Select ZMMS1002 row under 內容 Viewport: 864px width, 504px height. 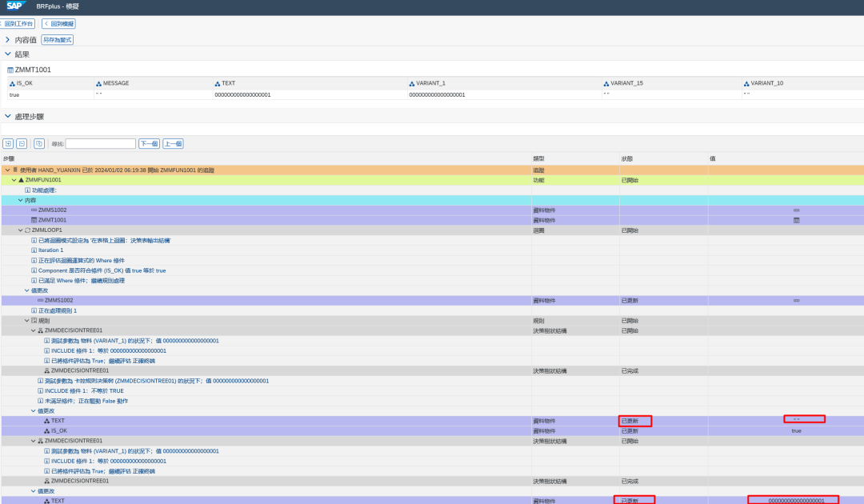(x=432, y=210)
